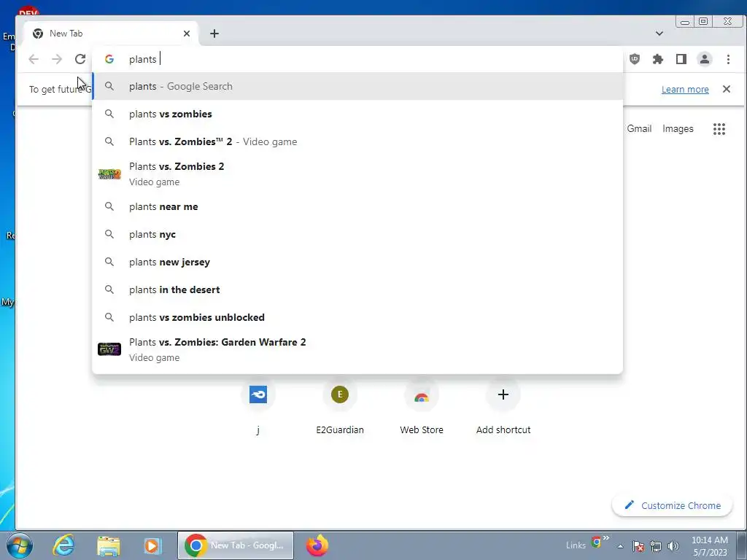Choose 'plants - Google Search' suggestion
Screen dimensions: 747x560
tap(357, 86)
